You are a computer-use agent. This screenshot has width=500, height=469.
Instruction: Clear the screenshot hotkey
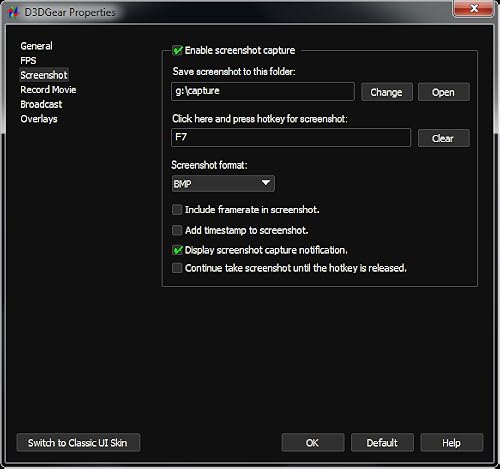[444, 138]
